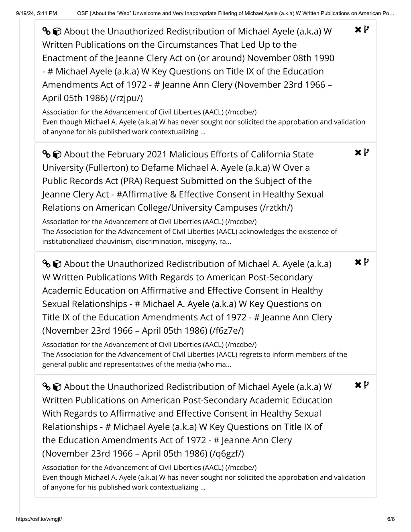
Task: Click the AACL (/mcdbe/) link under the /rztkh/ entry
Action: point(149,222)
